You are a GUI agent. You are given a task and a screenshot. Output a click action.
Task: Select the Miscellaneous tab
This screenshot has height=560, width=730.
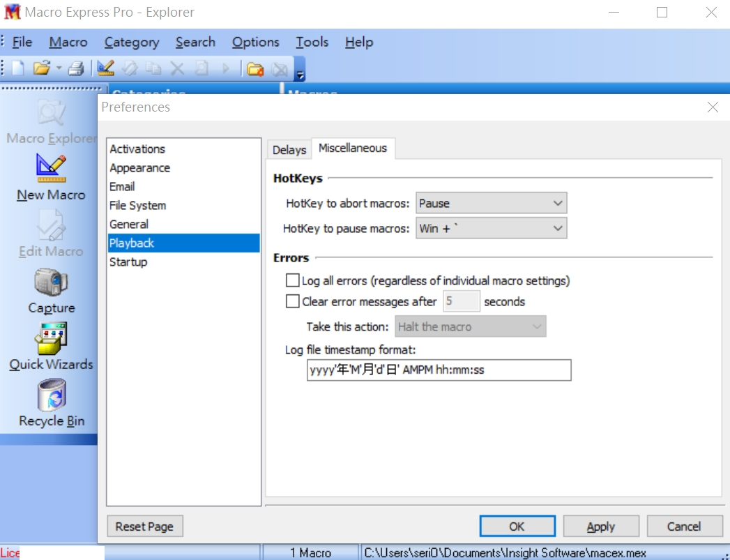pyautogui.click(x=353, y=148)
